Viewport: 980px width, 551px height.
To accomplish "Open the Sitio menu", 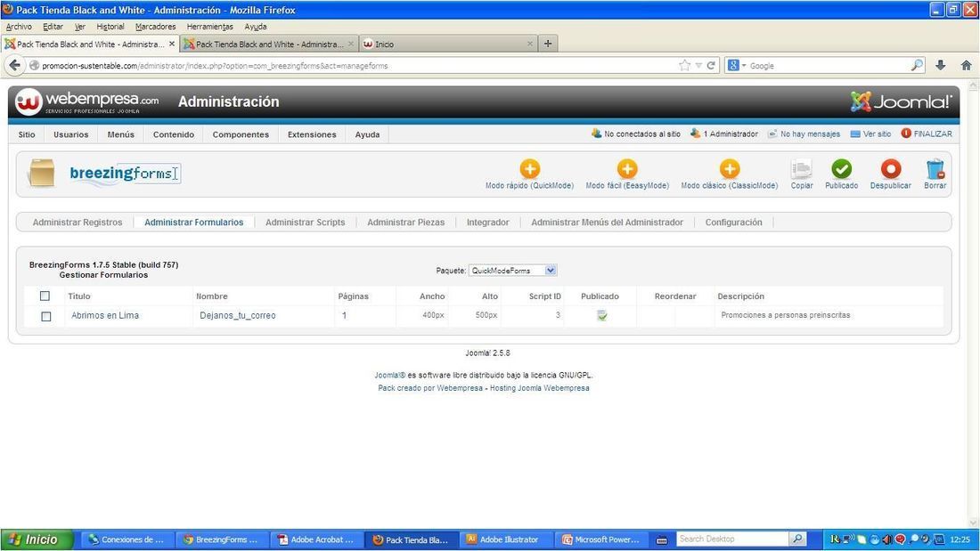I will 27,134.
